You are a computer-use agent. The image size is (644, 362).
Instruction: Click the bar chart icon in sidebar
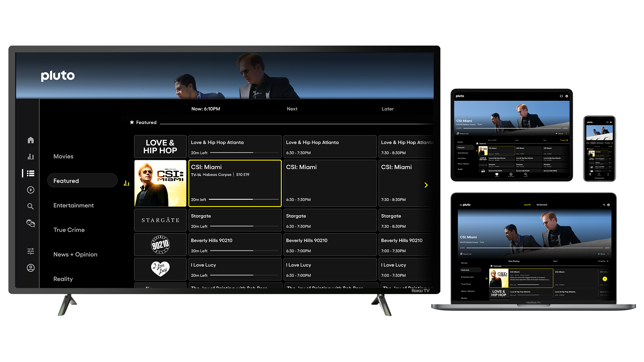point(31,157)
